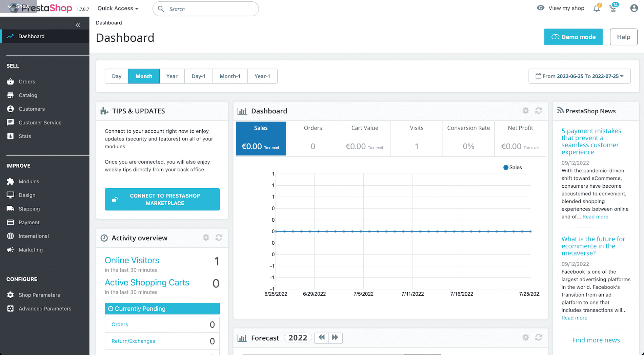The image size is (644, 355).
Task: Select the Day-1 period tab
Action: tap(199, 76)
